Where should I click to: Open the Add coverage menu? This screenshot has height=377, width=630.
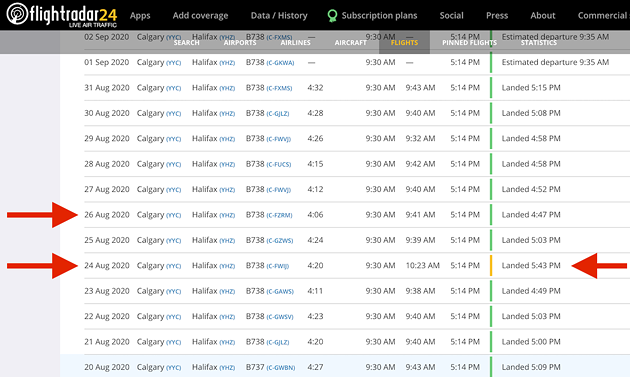click(200, 16)
